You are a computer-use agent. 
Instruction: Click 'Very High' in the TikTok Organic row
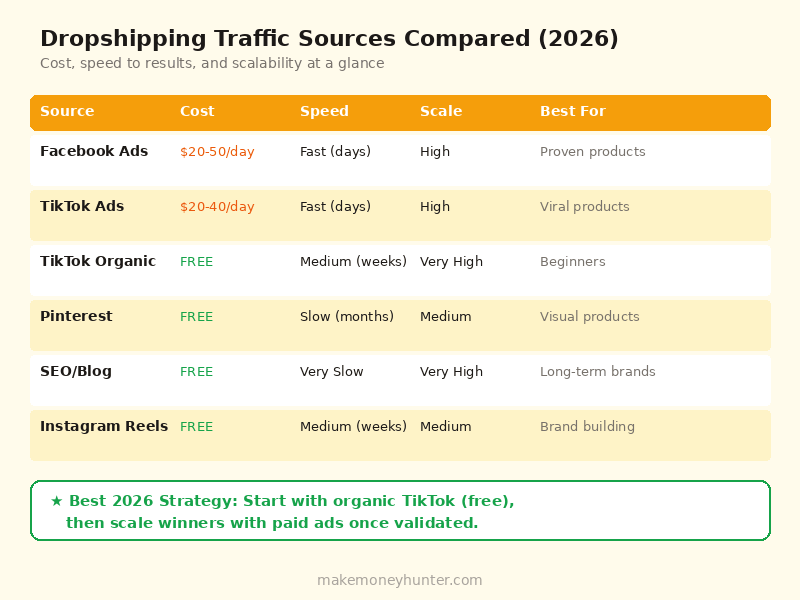(x=451, y=262)
